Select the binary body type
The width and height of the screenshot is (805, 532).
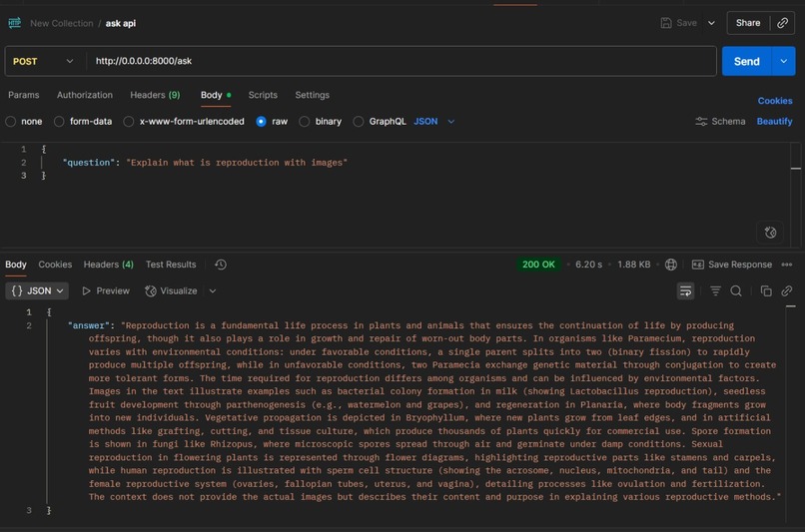click(x=304, y=122)
